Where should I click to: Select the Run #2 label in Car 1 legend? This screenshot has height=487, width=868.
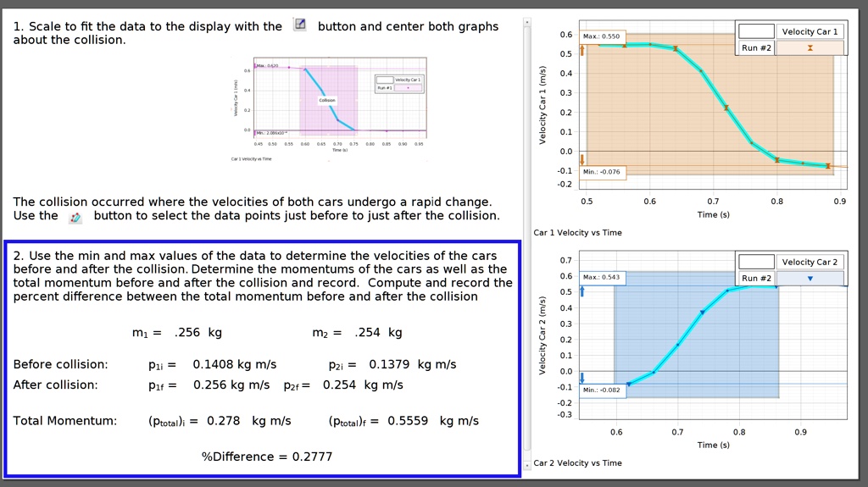point(756,48)
